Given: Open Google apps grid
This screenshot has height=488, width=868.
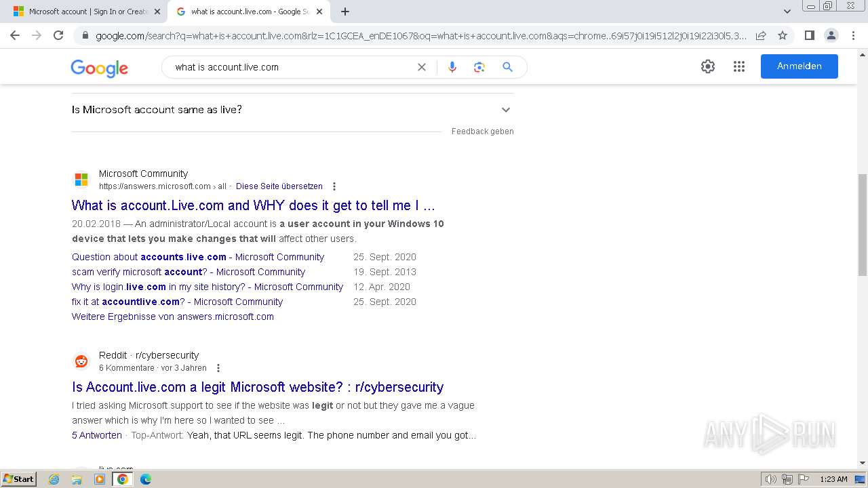Looking at the screenshot, I should pos(739,66).
